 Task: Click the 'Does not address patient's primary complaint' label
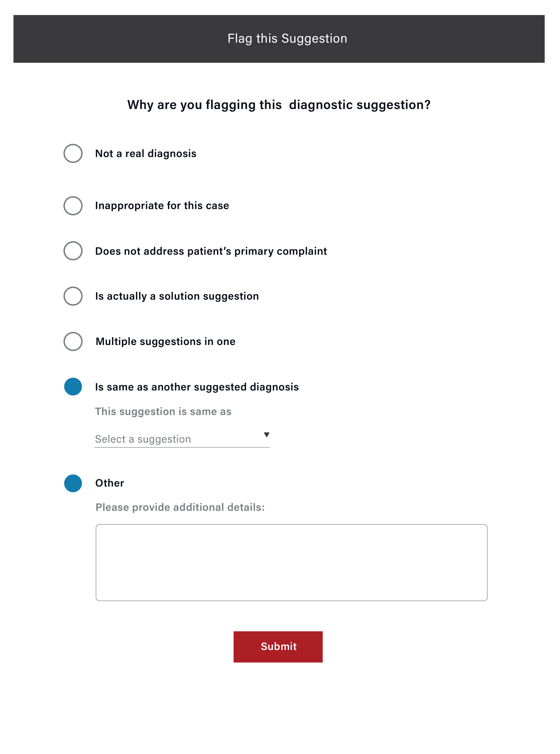pyautogui.click(x=211, y=251)
